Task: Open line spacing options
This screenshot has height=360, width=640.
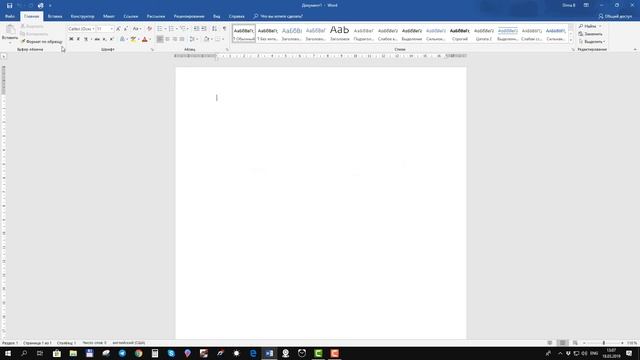Action: click(x=193, y=39)
